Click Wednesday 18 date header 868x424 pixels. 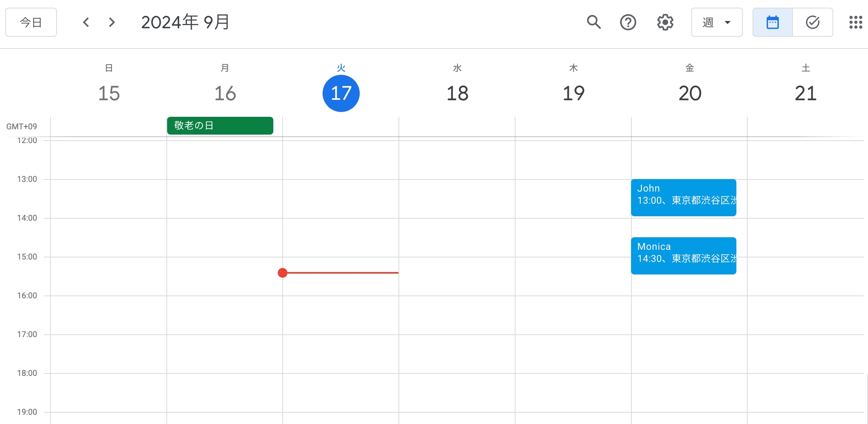(x=457, y=93)
